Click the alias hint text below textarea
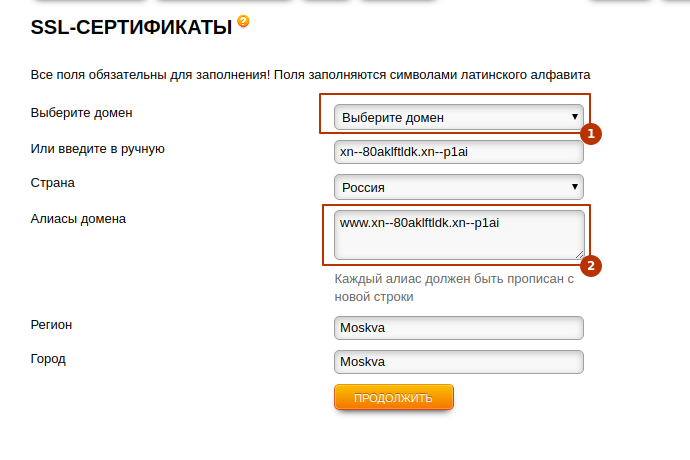The width and height of the screenshot is (690, 460). click(x=453, y=288)
